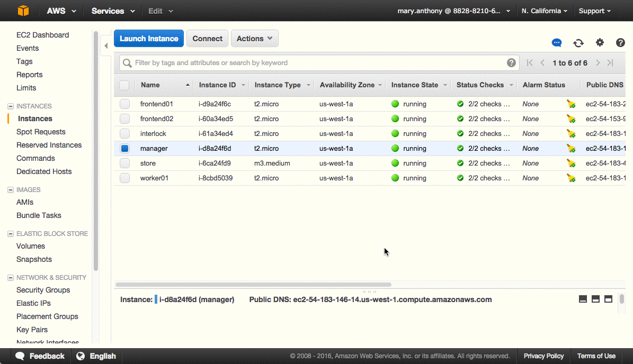Open the feedback speech bubble icon
Screen dimensions: 633x364
(557, 43)
